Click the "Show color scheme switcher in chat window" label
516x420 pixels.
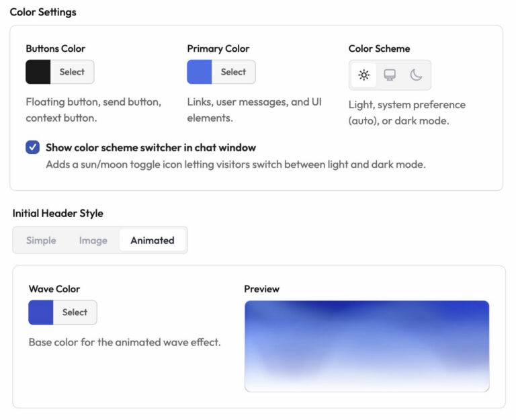(150, 147)
